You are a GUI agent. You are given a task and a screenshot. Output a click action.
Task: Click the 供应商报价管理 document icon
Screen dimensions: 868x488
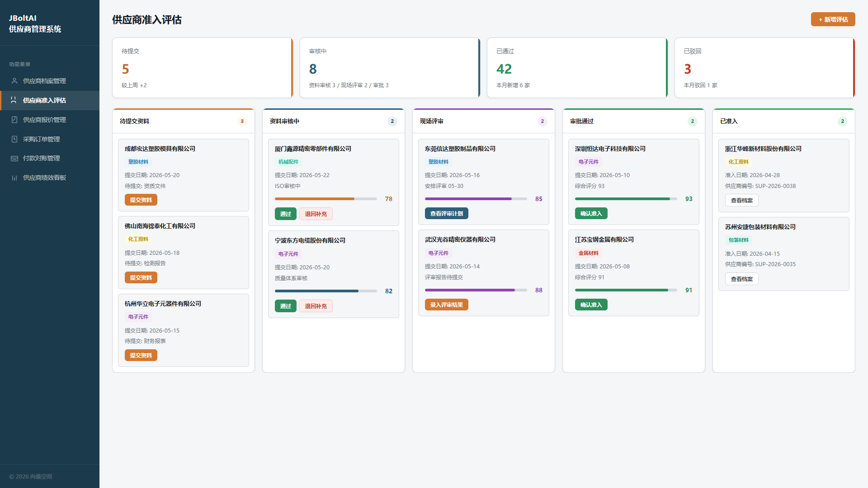14,120
